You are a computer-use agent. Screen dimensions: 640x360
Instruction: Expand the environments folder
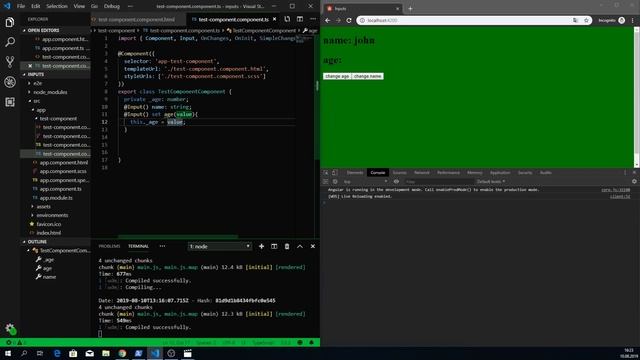[x=52, y=215]
